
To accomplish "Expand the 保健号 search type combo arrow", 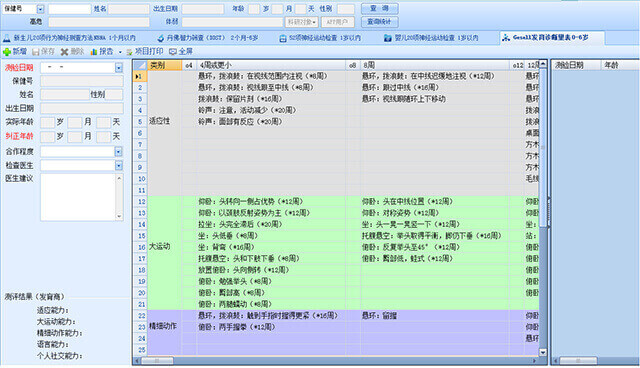I will pyautogui.click(x=40, y=9).
